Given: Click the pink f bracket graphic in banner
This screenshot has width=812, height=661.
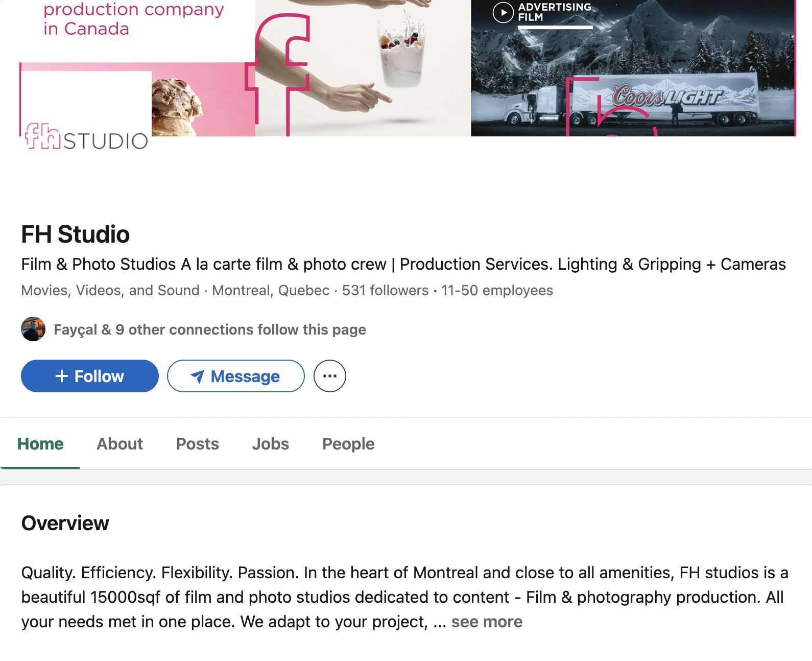Looking at the screenshot, I should pos(277,74).
